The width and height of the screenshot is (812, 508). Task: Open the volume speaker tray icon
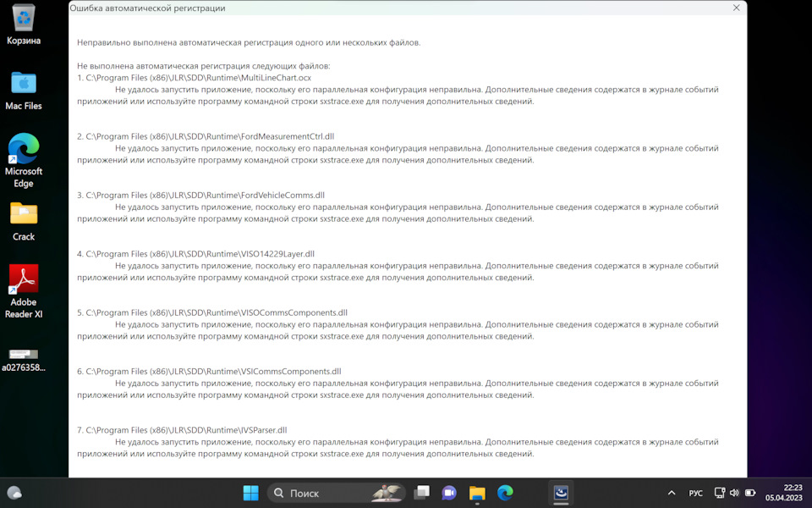pos(733,493)
